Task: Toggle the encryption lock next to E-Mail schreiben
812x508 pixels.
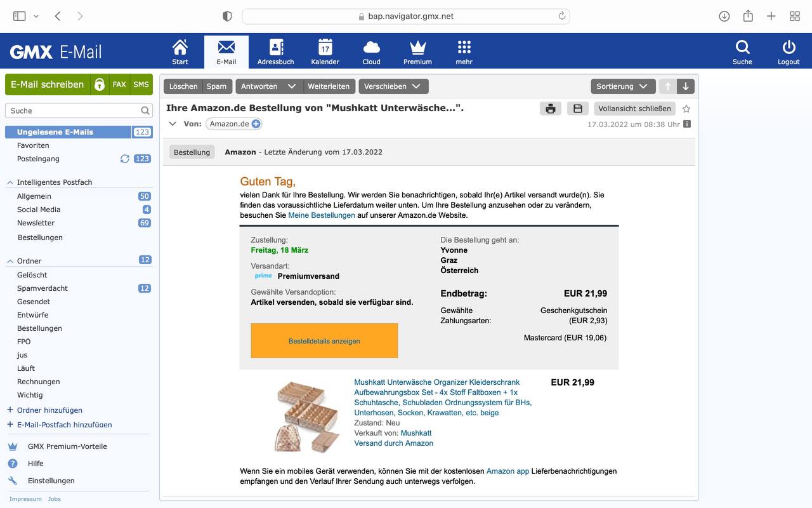Action: [99, 84]
